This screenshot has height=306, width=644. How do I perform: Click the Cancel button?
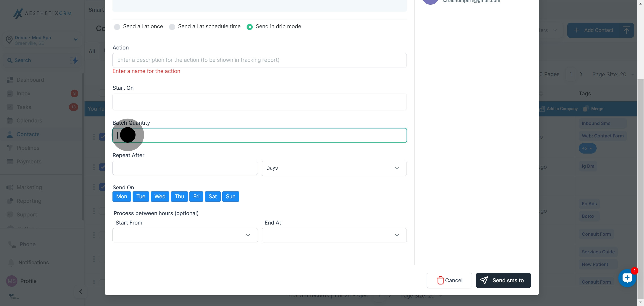[x=449, y=280]
